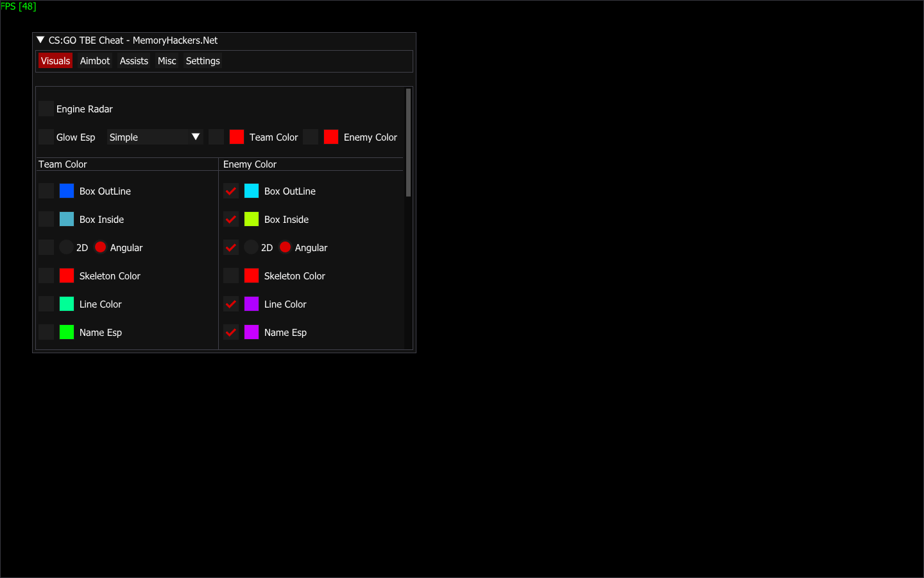Enable the enemy Skeleton Color checkbox
Viewport: 924px width, 578px height.
point(231,276)
